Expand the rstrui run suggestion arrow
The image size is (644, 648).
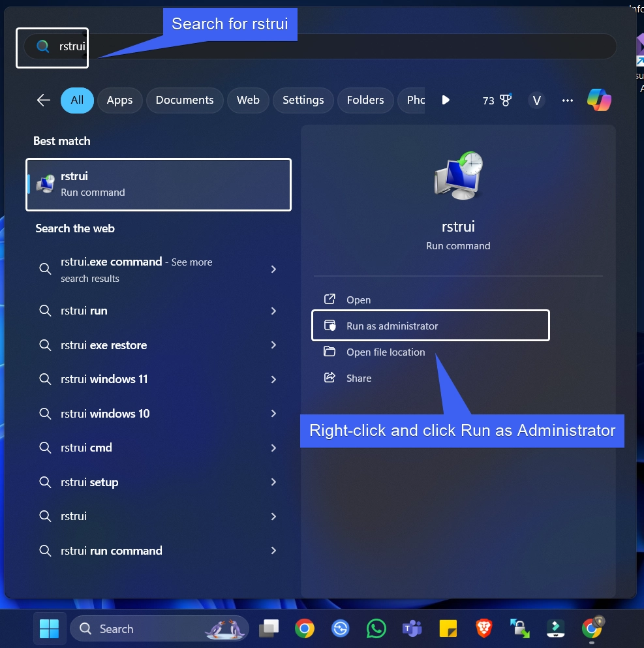[273, 311]
